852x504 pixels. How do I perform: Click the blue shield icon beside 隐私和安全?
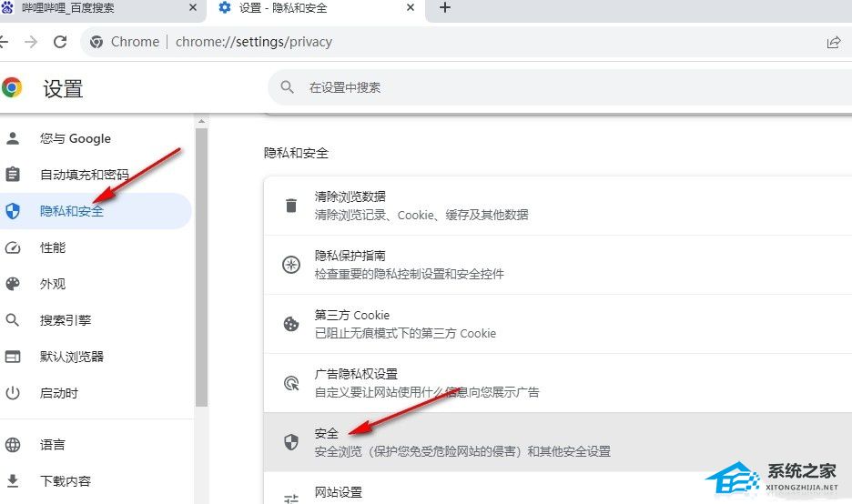(13, 211)
